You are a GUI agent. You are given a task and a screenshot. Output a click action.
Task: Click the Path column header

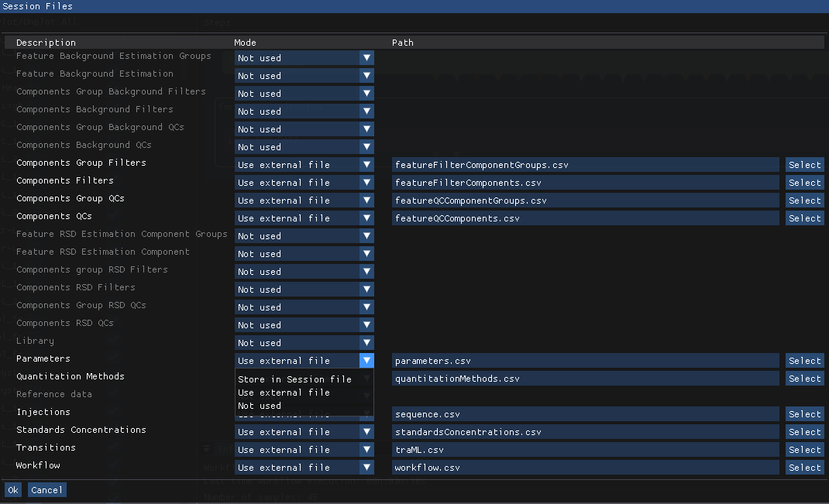[403, 43]
